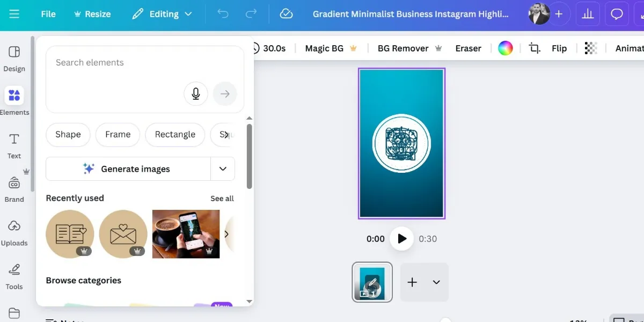
Task: Click the design title text field
Action: (x=411, y=14)
